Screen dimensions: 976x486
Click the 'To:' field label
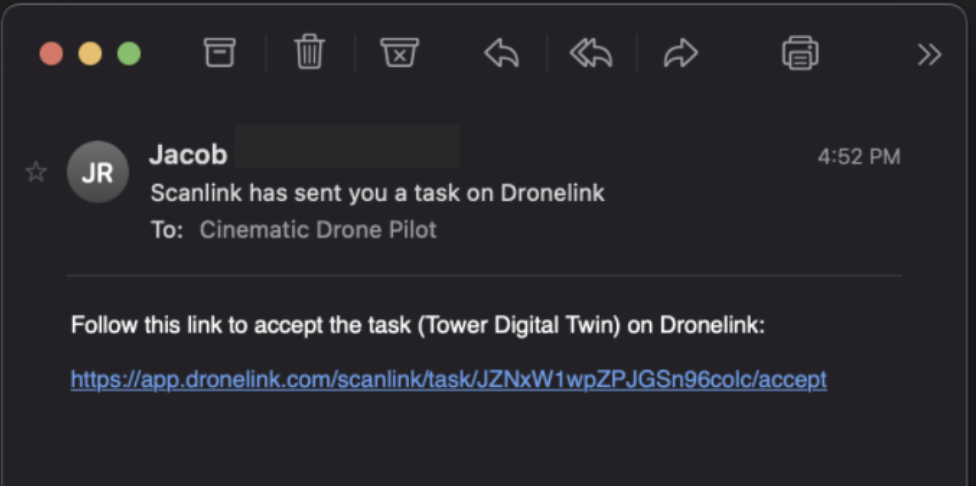(x=167, y=230)
